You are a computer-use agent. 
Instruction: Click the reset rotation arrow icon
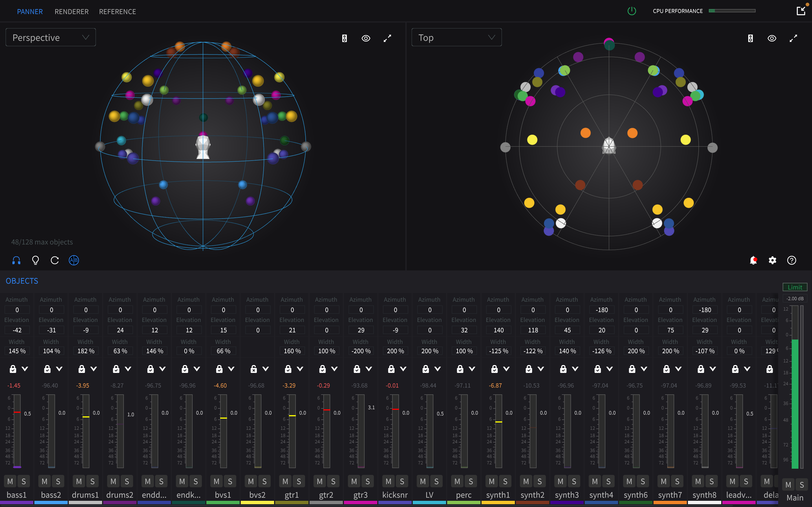[x=55, y=260]
